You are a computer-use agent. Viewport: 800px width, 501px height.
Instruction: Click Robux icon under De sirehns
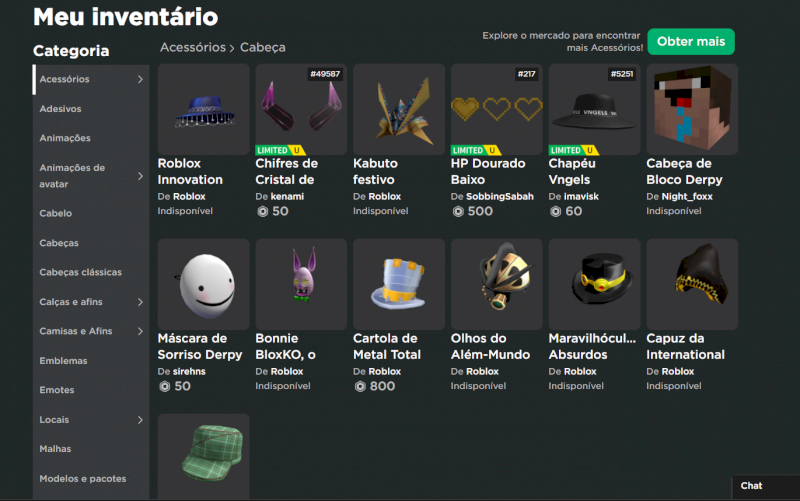[x=164, y=387]
